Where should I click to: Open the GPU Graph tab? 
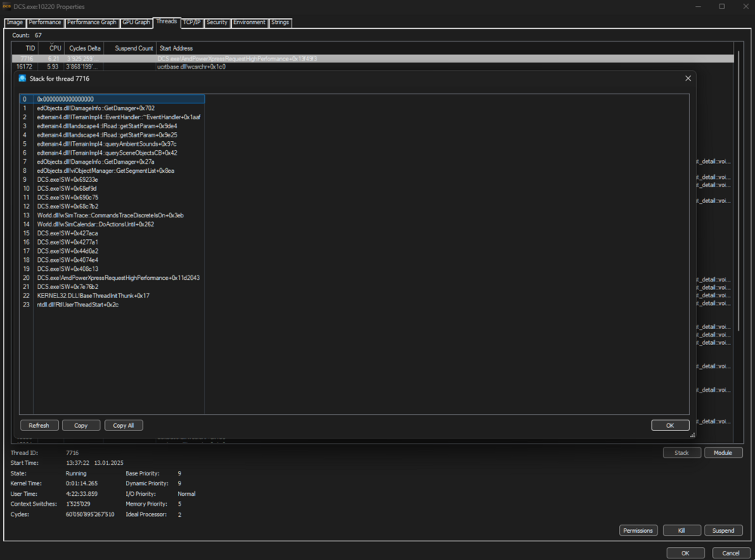(136, 23)
